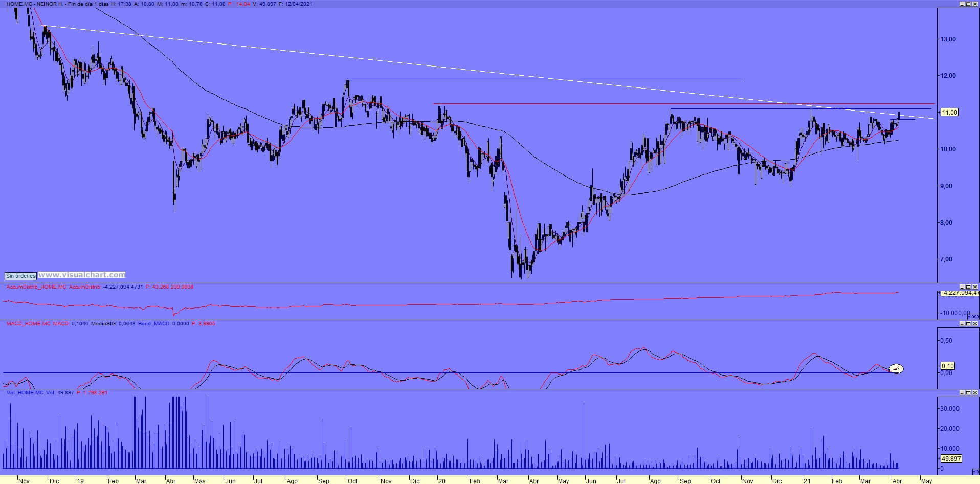Select the Vol_HOME.MC indicator label
The width and height of the screenshot is (980, 484).
[x=25, y=393]
